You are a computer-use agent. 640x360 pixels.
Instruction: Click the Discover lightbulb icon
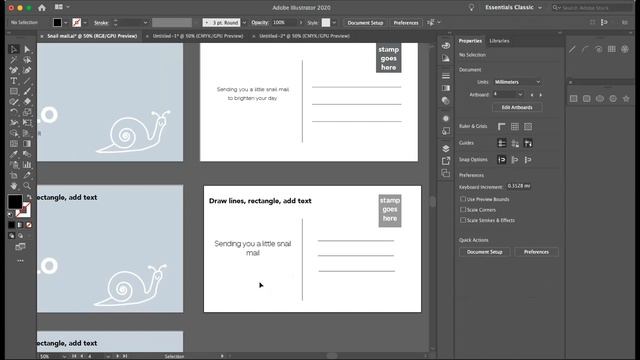click(x=471, y=7)
